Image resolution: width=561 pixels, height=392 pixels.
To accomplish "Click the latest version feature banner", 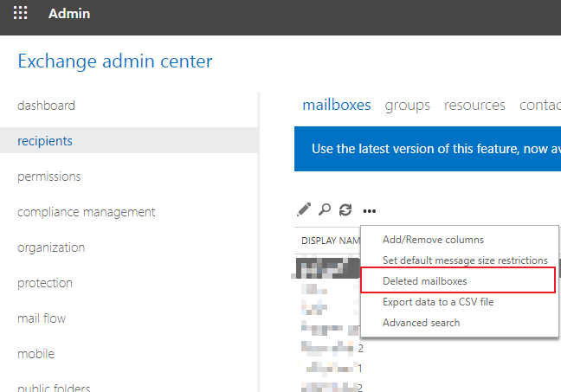I will point(428,149).
